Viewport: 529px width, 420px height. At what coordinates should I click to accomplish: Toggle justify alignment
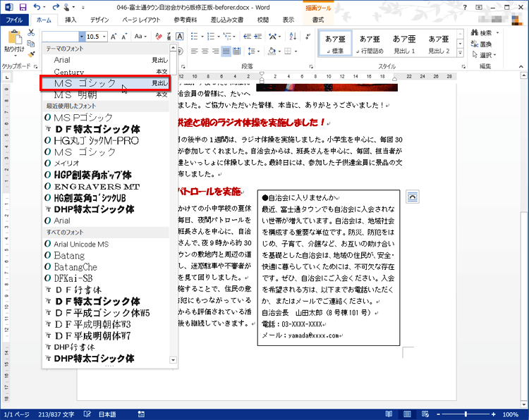pos(226,51)
